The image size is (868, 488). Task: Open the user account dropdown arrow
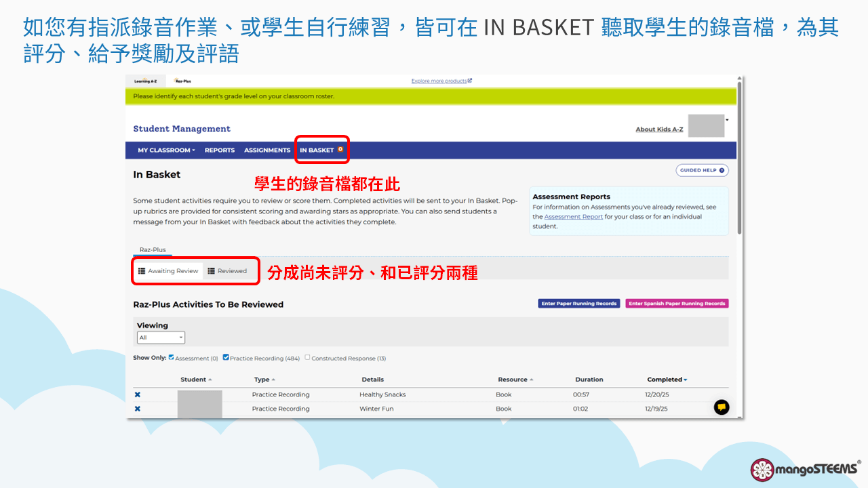[727, 120]
